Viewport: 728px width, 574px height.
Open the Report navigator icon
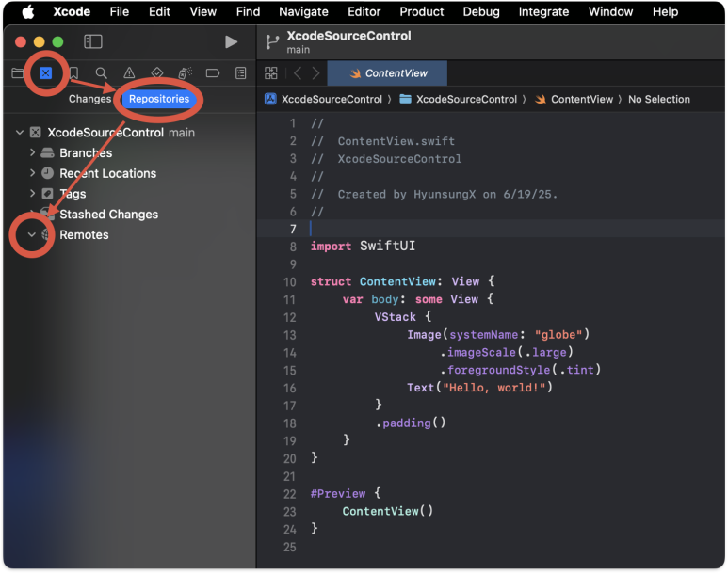[240, 72]
